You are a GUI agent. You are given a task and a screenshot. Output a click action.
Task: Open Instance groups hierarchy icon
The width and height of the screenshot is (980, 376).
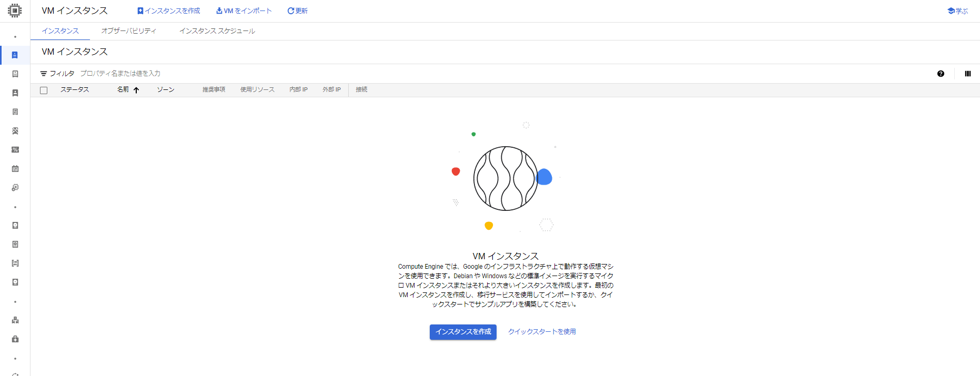click(15, 320)
